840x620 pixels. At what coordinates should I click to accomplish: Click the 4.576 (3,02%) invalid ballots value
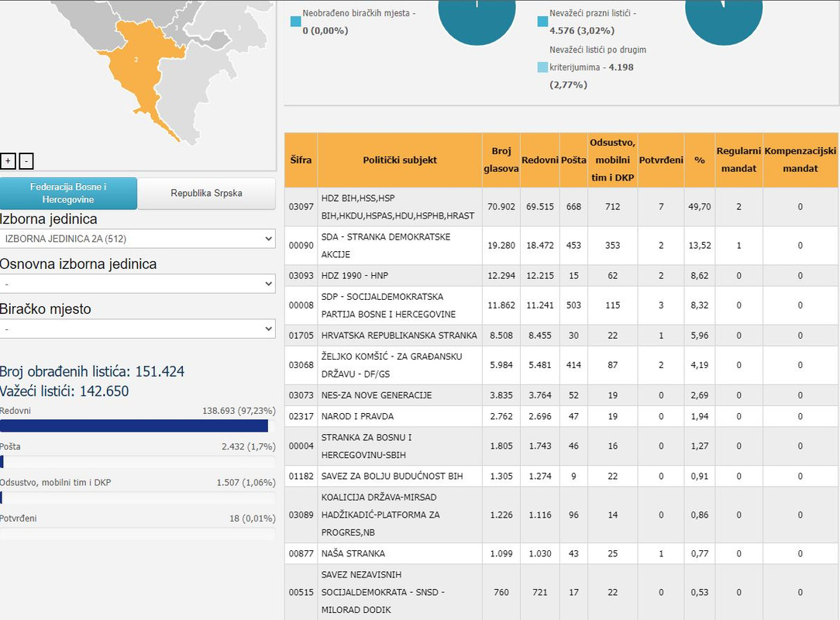click(x=582, y=30)
